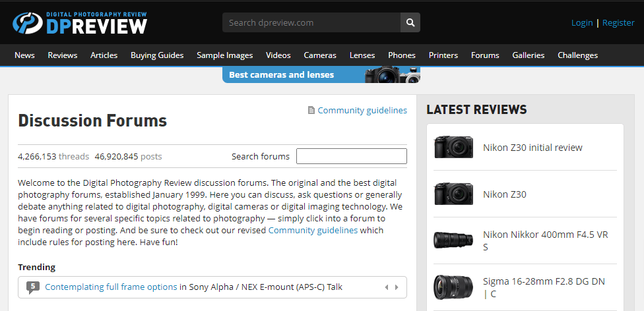Open the Galleries menu item

[528, 55]
